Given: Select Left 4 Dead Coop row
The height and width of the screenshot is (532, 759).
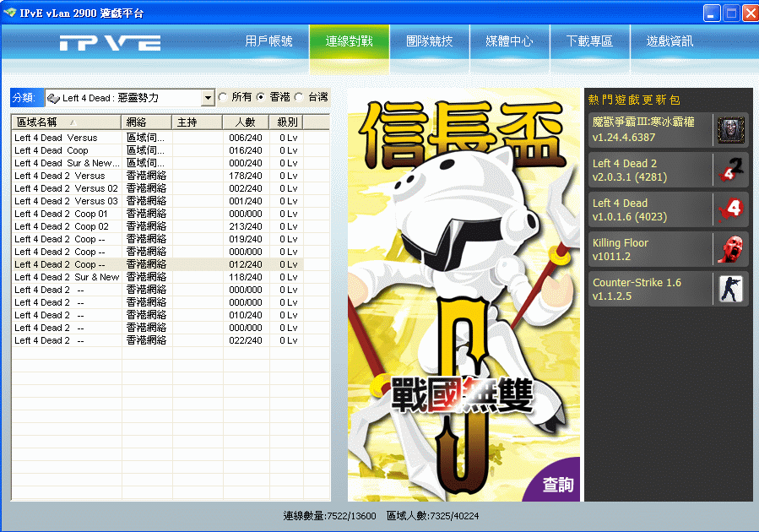Looking at the screenshot, I should coord(157,150).
